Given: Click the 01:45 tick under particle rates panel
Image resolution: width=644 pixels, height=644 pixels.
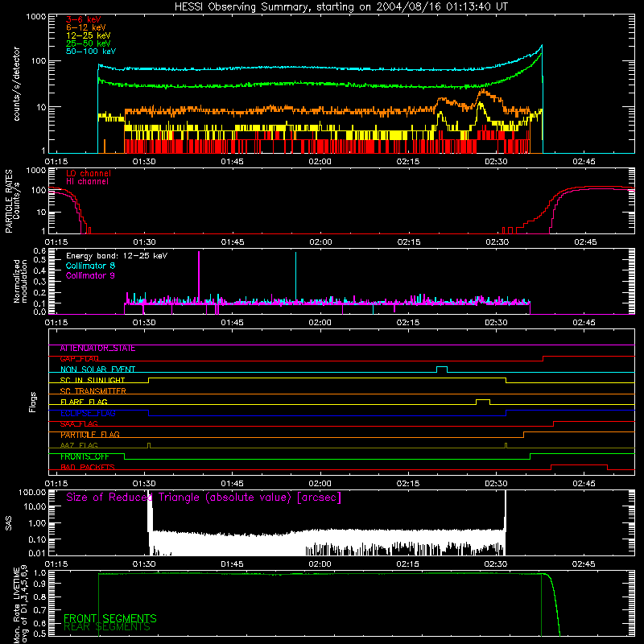Looking at the screenshot, I should coord(233,242).
